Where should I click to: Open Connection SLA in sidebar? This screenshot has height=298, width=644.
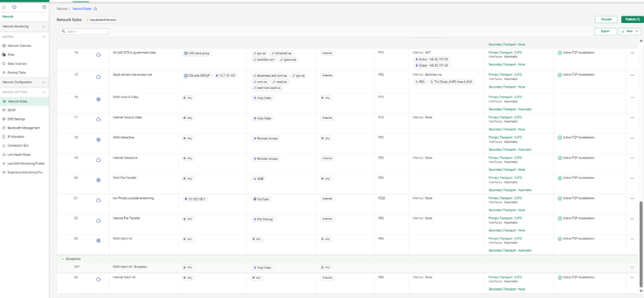click(x=18, y=145)
